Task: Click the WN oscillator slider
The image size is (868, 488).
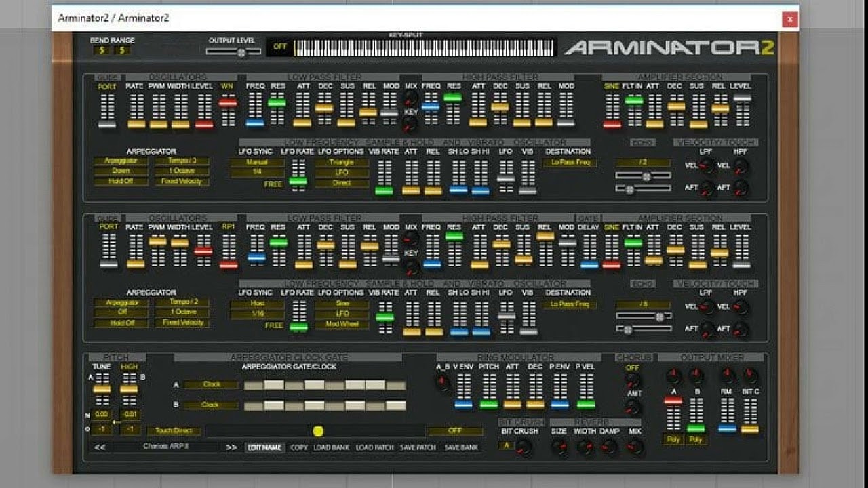Action: pyautogui.click(x=228, y=110)
